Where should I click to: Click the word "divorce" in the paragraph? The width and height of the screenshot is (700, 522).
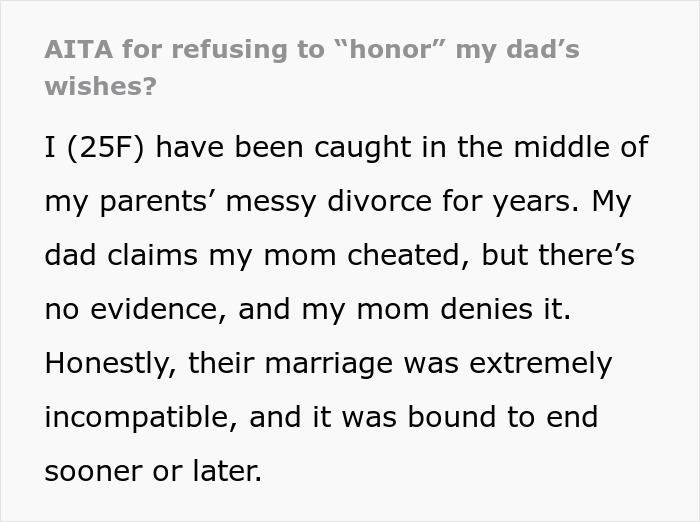tap(379, 201)
